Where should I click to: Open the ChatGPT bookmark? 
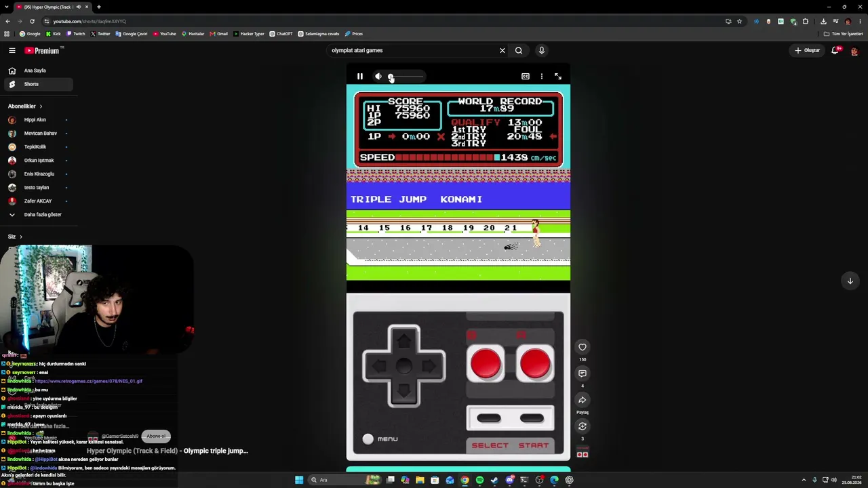tap(281, 34)
